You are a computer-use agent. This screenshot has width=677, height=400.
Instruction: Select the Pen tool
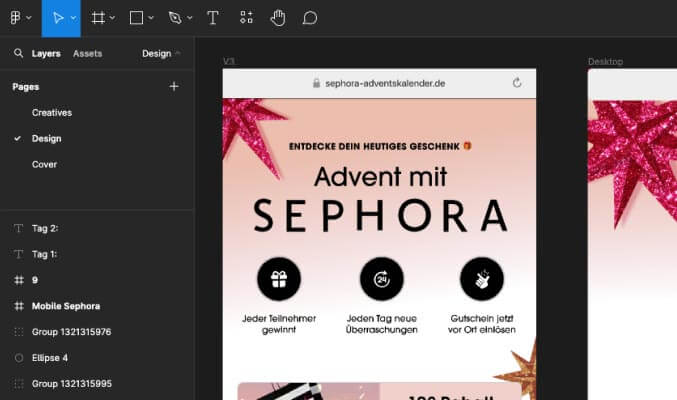click(176, 18)
